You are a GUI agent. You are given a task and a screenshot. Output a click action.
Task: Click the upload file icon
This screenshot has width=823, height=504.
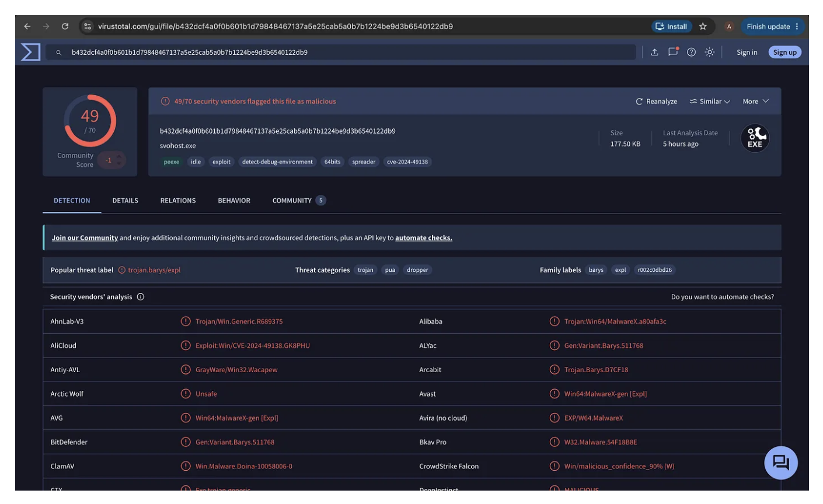[x=654, y=52]
